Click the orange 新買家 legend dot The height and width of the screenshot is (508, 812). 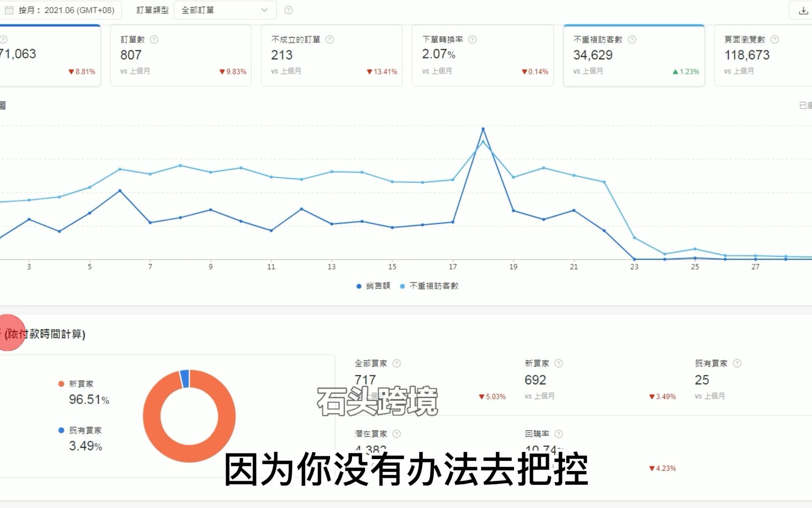point(61,384)
